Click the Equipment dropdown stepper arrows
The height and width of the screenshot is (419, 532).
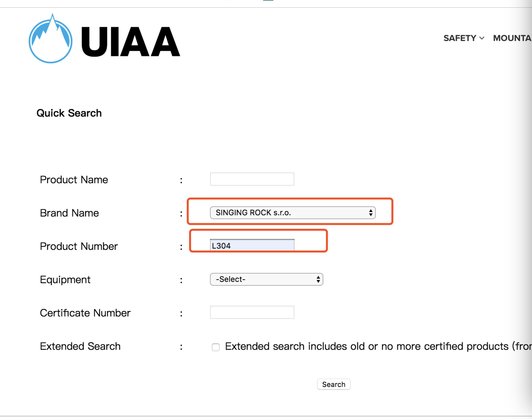pos(318,279)
